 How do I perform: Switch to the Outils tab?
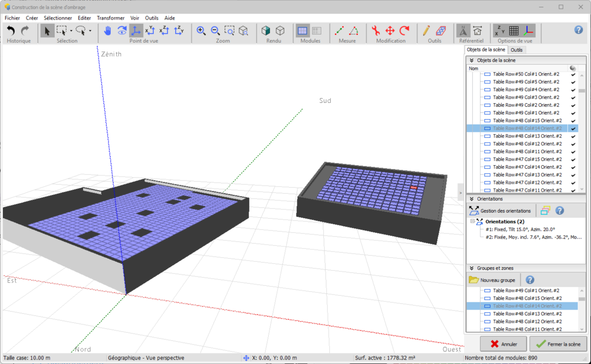pos(516,50)
